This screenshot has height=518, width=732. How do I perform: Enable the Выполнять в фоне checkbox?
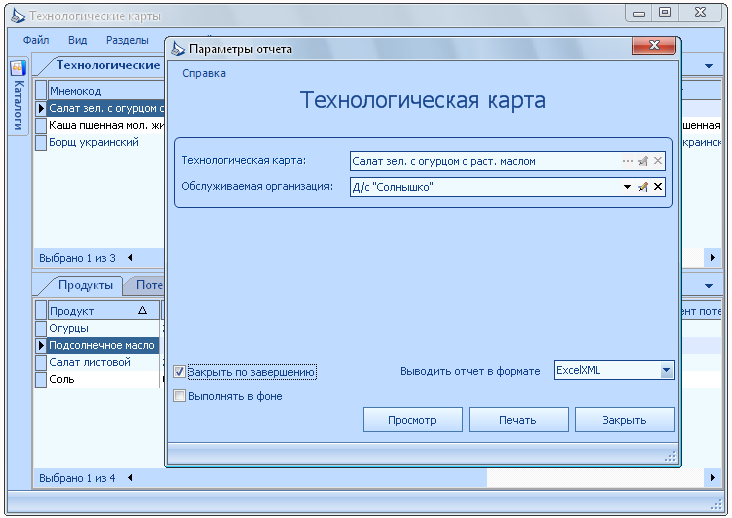coord(179,396)
